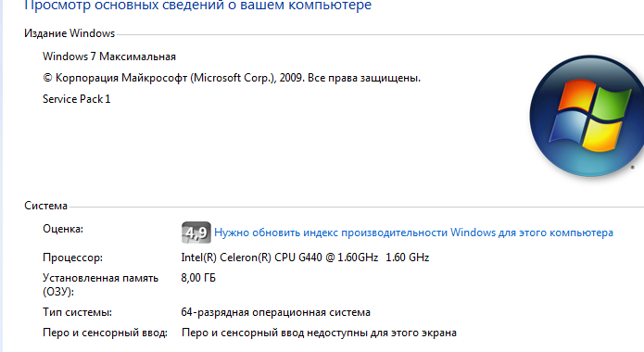Click the Процессор label
Viewport: 644px width, 352px height.
click(72, 258)
